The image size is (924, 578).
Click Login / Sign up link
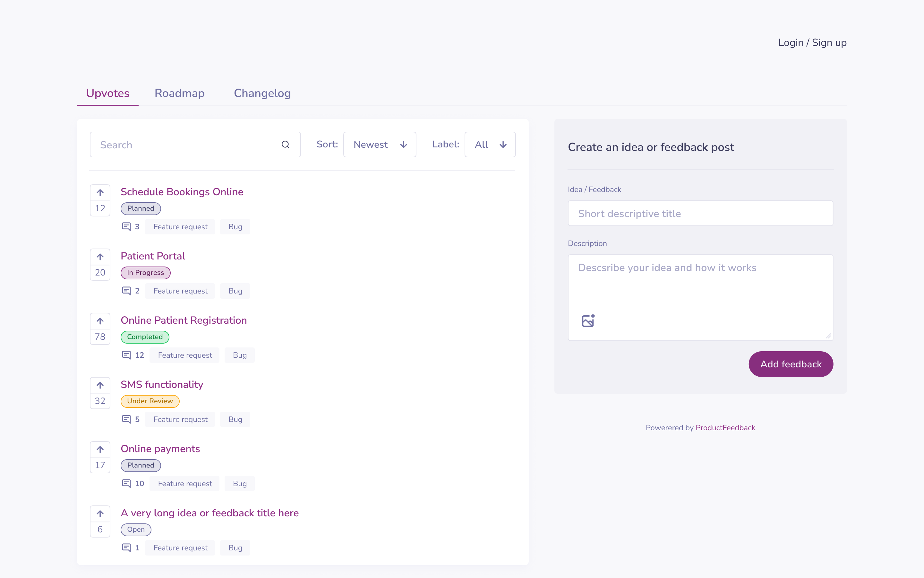coord(812,42)
